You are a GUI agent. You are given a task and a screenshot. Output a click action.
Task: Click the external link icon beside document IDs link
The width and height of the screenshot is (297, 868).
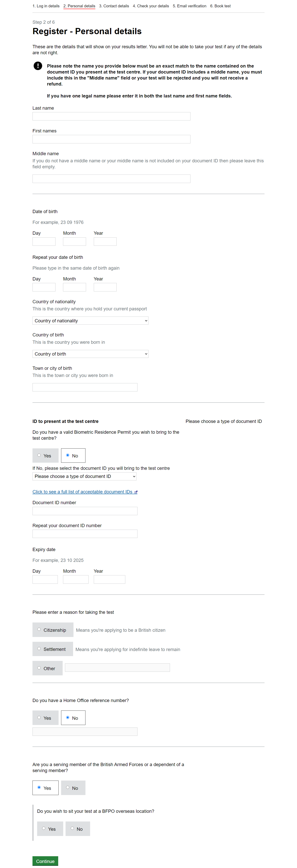point(136,492)
